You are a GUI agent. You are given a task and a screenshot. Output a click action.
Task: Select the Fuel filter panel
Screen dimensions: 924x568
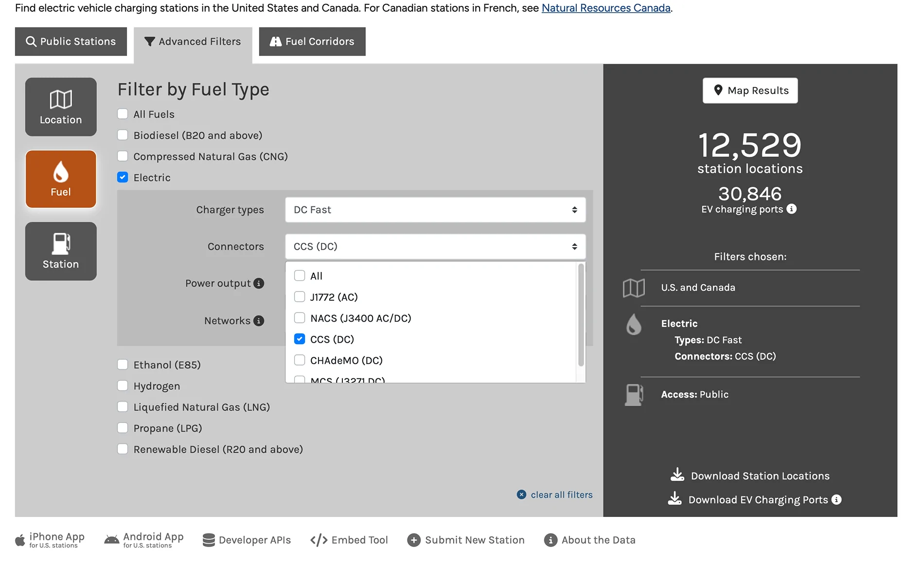tap(61, 179)
